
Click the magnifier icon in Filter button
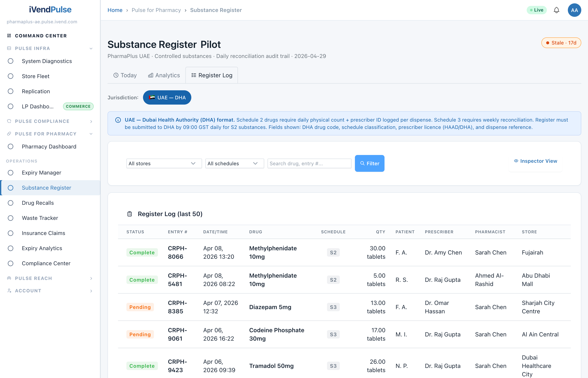pyautogui.click(x=362, y=163)
